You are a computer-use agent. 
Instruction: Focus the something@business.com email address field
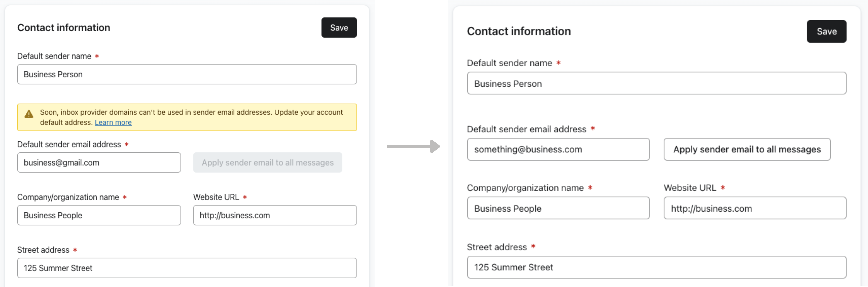(558, 149)
